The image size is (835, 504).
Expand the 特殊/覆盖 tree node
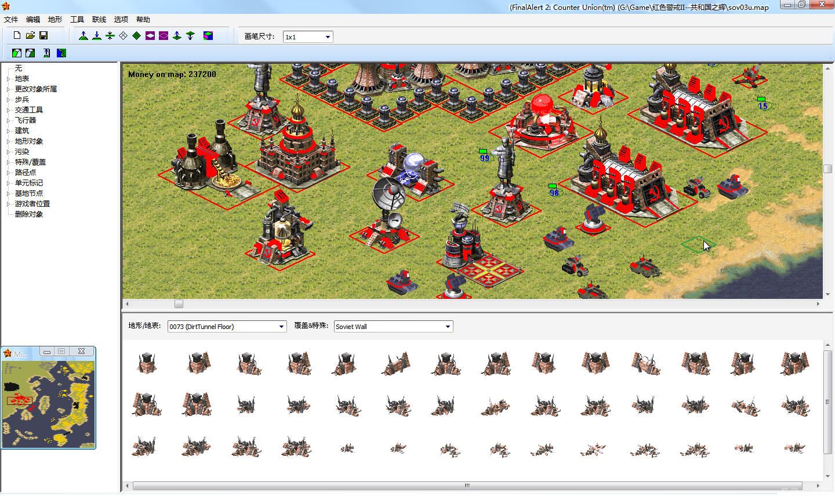8,162
